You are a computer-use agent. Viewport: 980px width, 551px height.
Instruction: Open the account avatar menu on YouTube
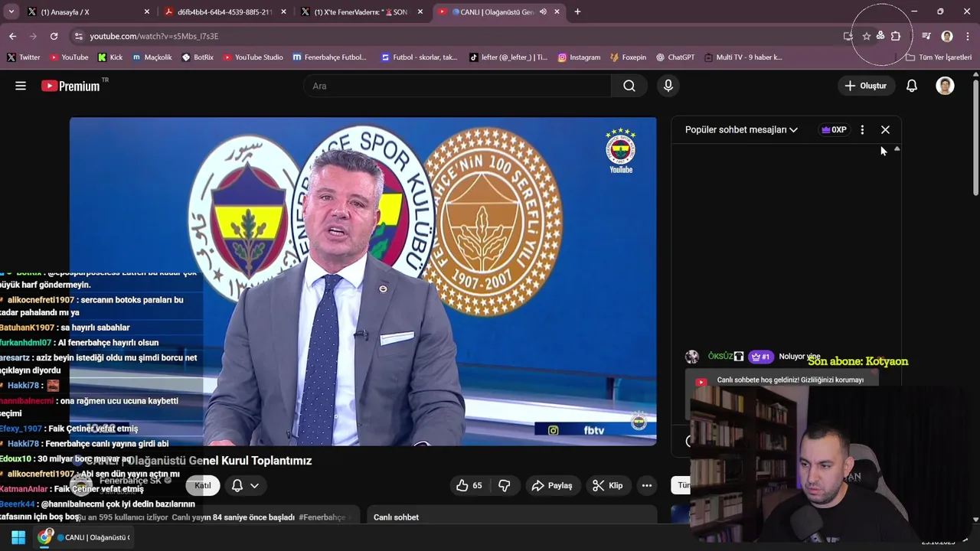[x=945, y=86]
